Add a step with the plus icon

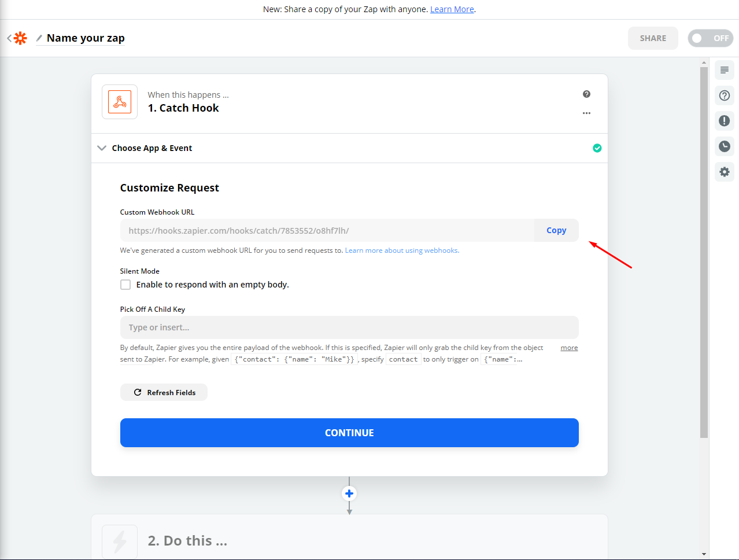point(349,493)
